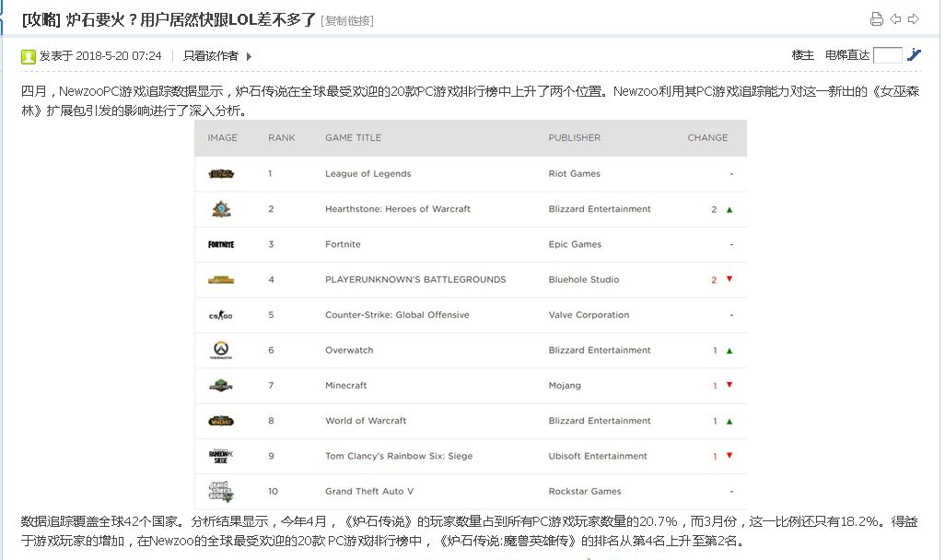The height and width of the screenshot is (560, 945).
Task: Click 'Riot Games' publisher cell
Action: click(x=575, y=173)
